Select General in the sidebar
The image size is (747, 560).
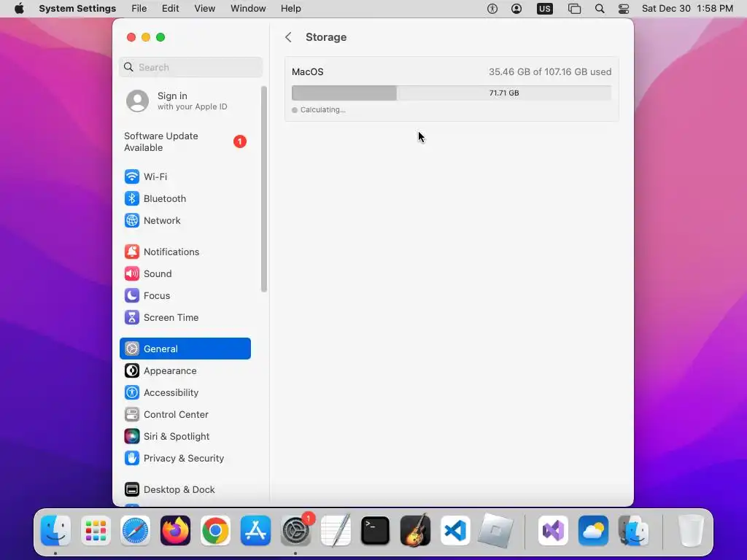185,349
